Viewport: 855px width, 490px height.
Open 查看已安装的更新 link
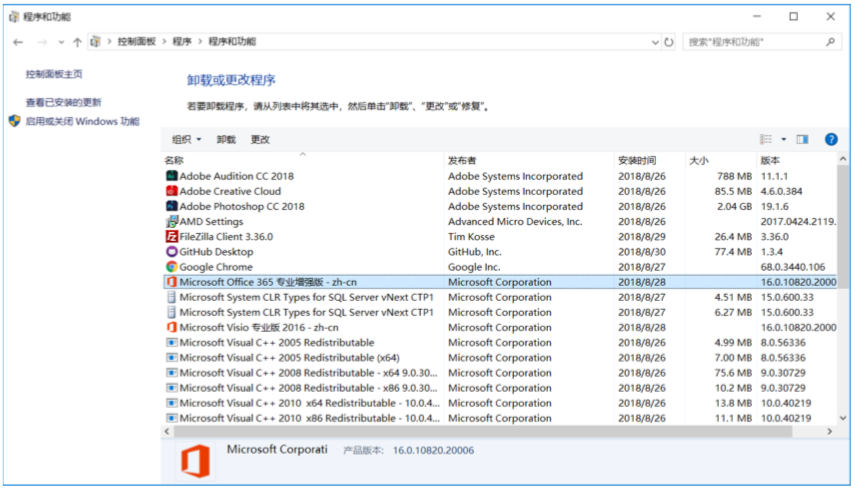(63, 102)
